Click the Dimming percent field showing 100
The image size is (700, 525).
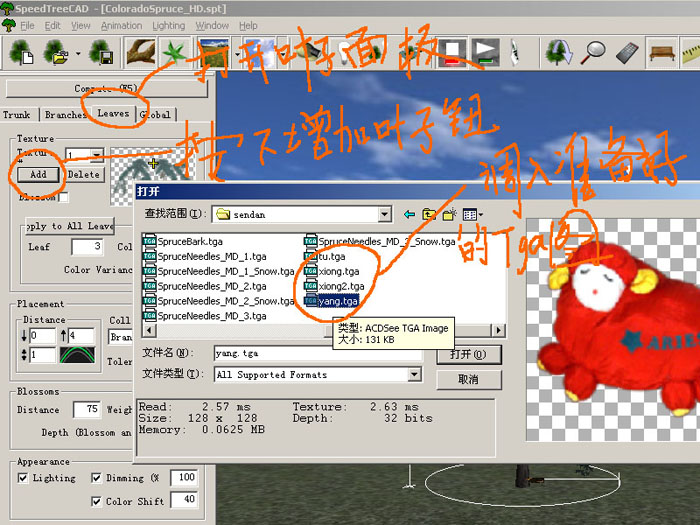183,478
